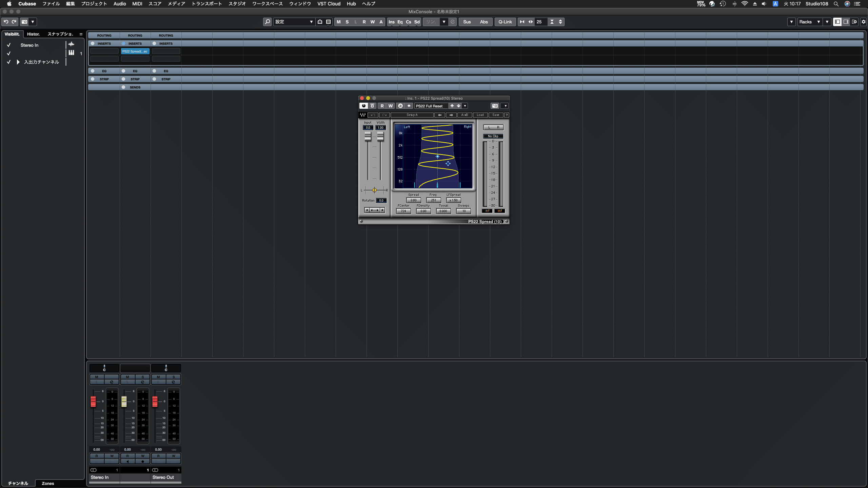Click the A→B setup button
This screenshot has width=868, height=488.
pos(464,115)
